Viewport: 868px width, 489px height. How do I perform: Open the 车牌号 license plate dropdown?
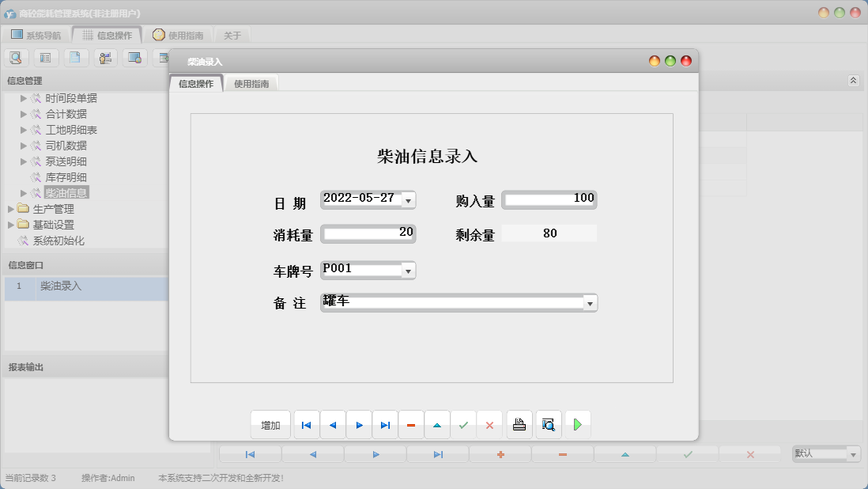409,270
